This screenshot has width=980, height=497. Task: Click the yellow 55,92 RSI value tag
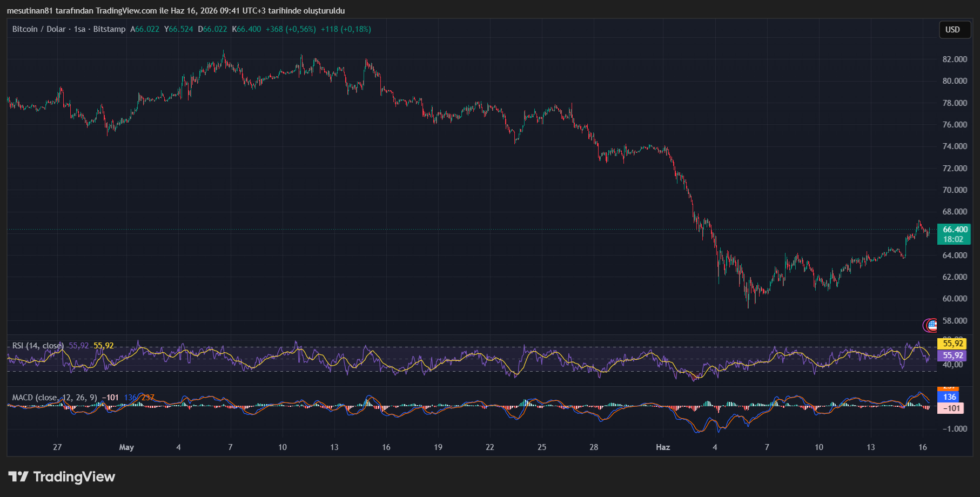(952, 344)
